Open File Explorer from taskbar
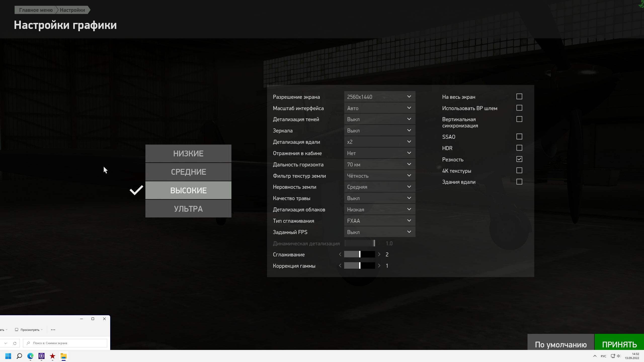Image resolution: width=644 pixels, height=362 pixels. coord(63,356)
